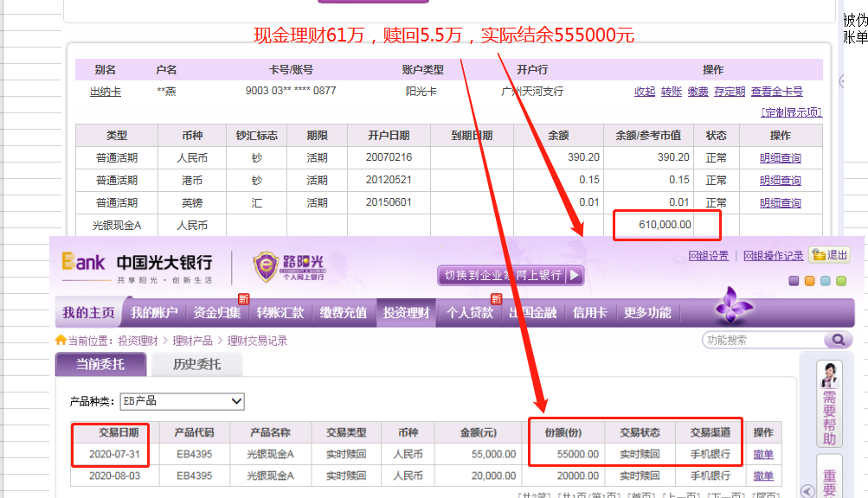Click the China Everbright Bank logo
Viewport: 868px width, 498px height.
click(x=137, y=267)
